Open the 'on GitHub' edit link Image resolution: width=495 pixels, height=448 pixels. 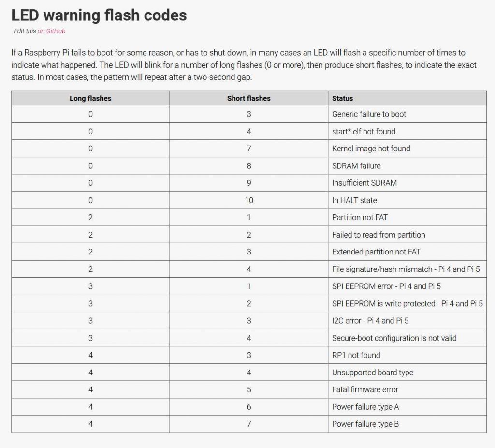point(51,31)
